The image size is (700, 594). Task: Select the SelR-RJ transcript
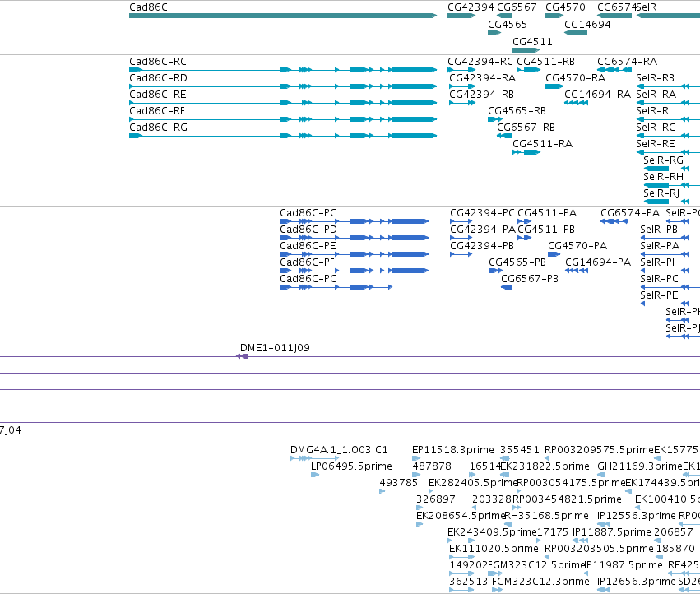click(x=671, y=202)
